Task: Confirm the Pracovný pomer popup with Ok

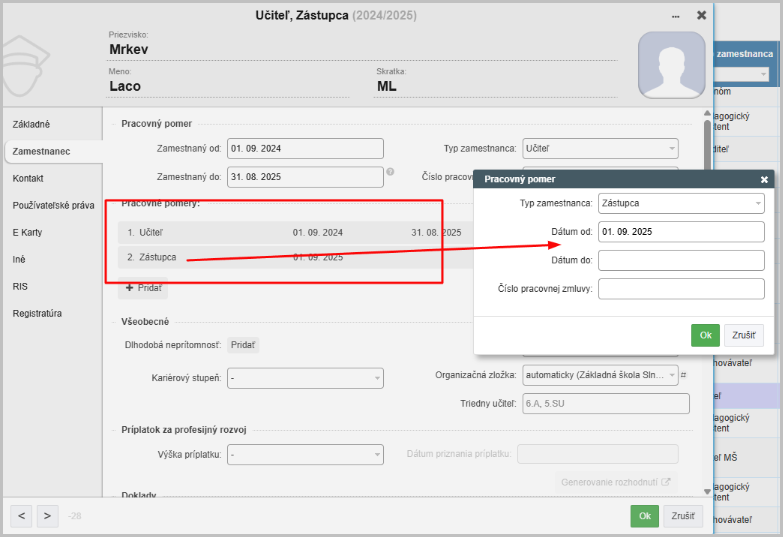Action: (704, 336)
